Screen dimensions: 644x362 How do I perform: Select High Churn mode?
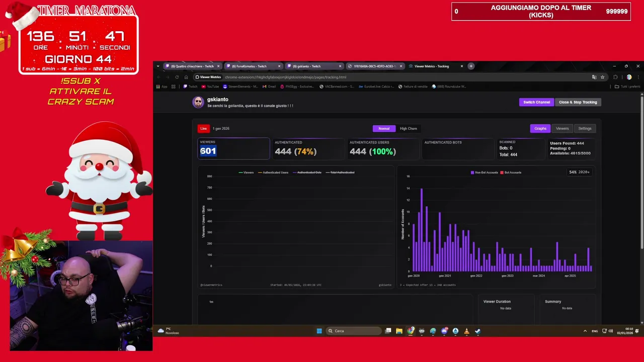409,129
